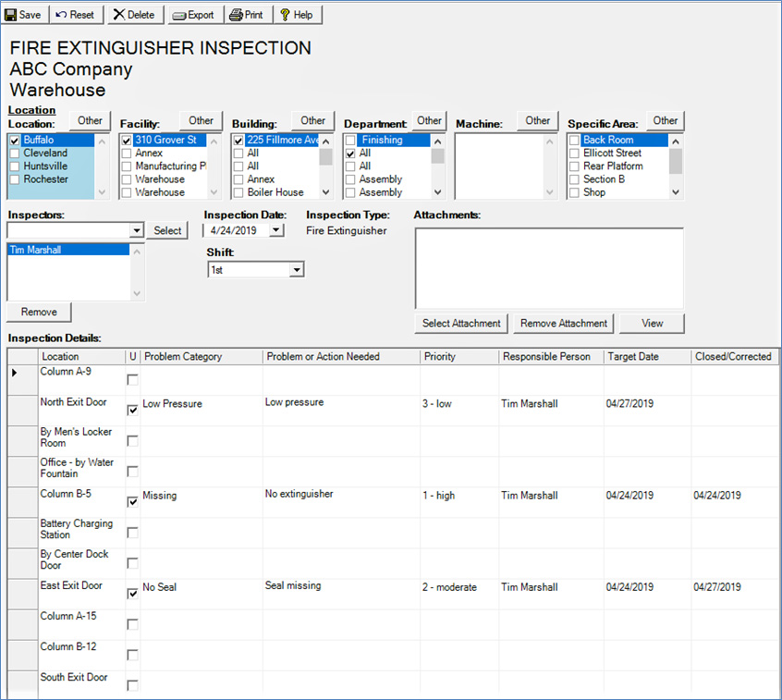
Task: Uncheck the U box for North Exit Door
Action: pyautogui.click(x=133, y=411)
